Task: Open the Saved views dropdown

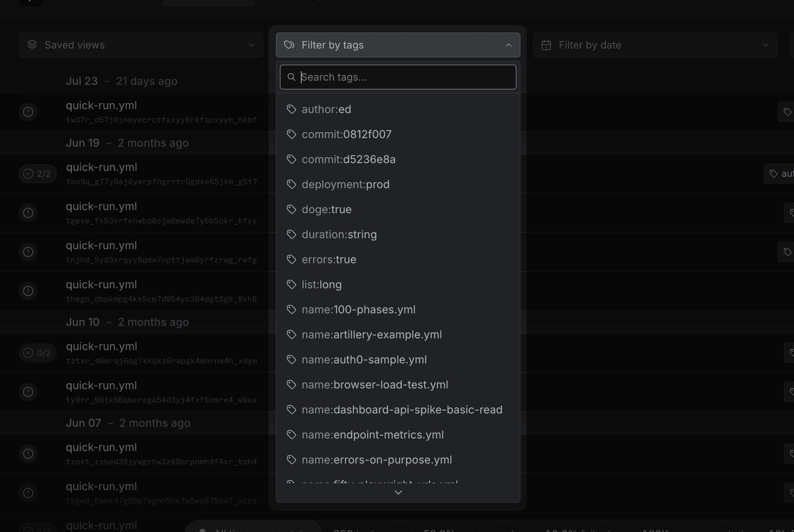Action: coord(141,45)
